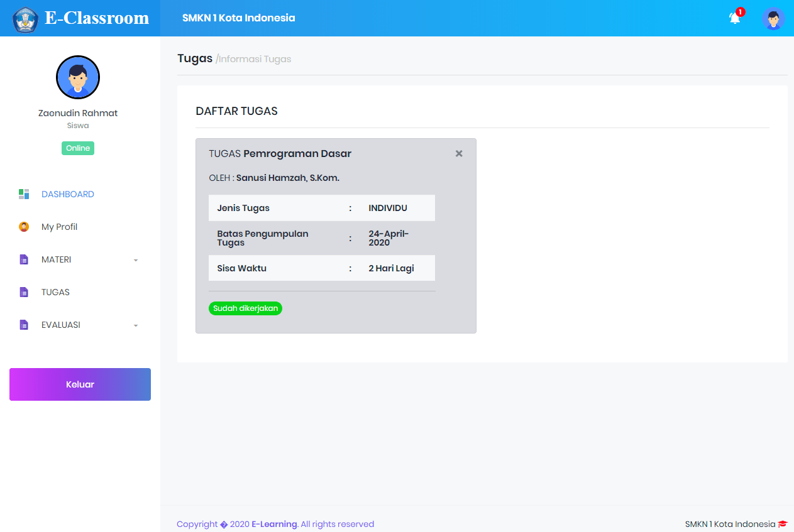Screen dimensions: 794x532
Task: Open the DASHBOARD menu item
Action: [x=68, y=194]
